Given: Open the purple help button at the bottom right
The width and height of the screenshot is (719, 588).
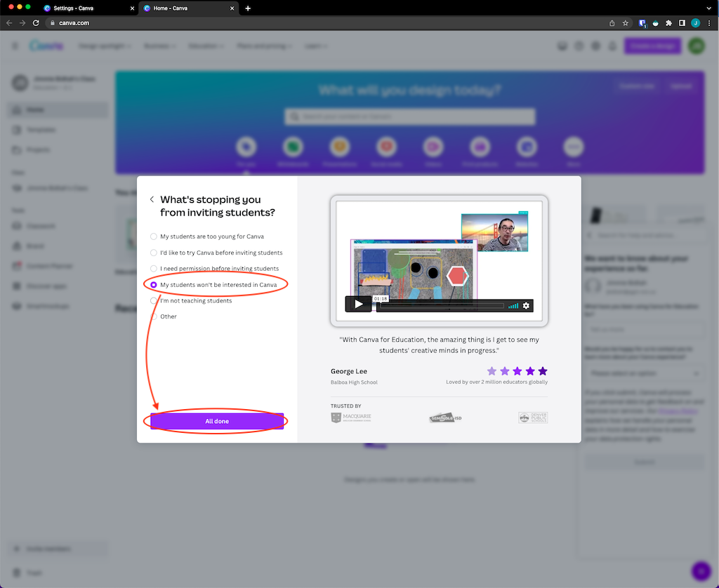Looking at the screenshot, I should click(701, 570).
